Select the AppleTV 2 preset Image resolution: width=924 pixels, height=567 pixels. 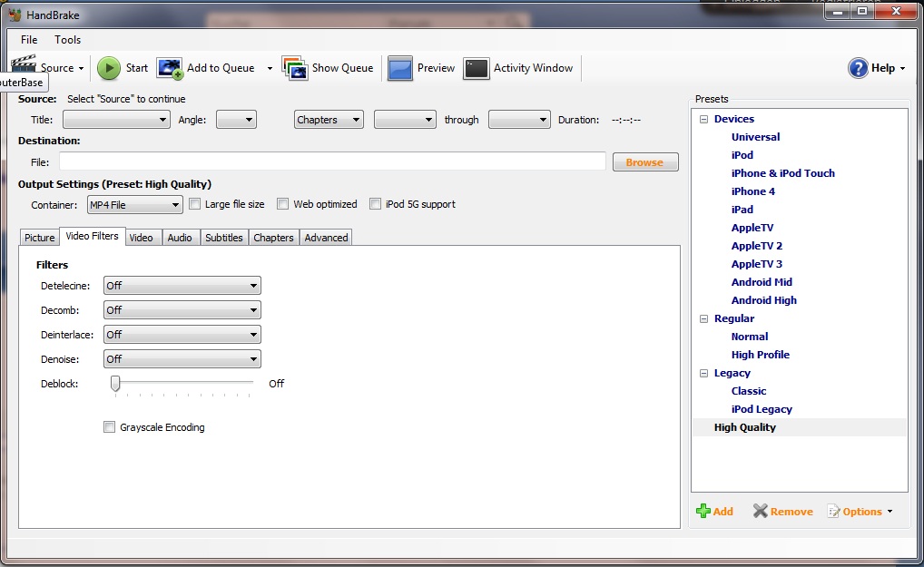coord(757,246)
